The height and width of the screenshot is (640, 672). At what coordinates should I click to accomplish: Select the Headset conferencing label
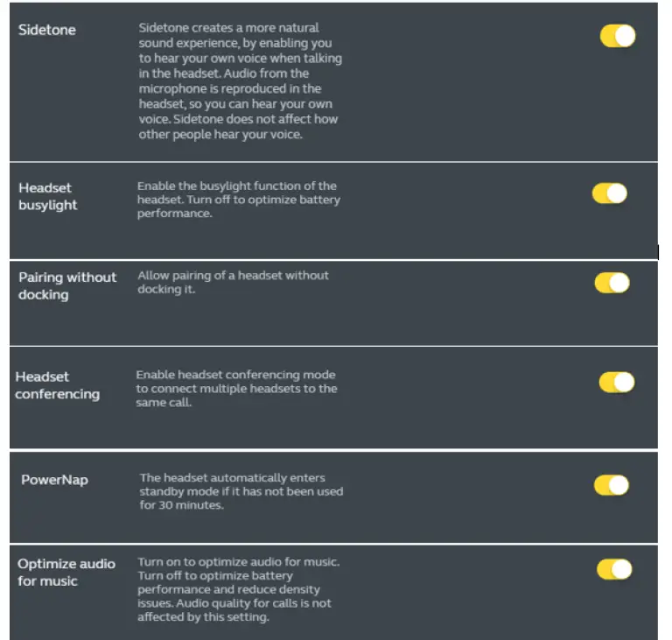(57, 385)
